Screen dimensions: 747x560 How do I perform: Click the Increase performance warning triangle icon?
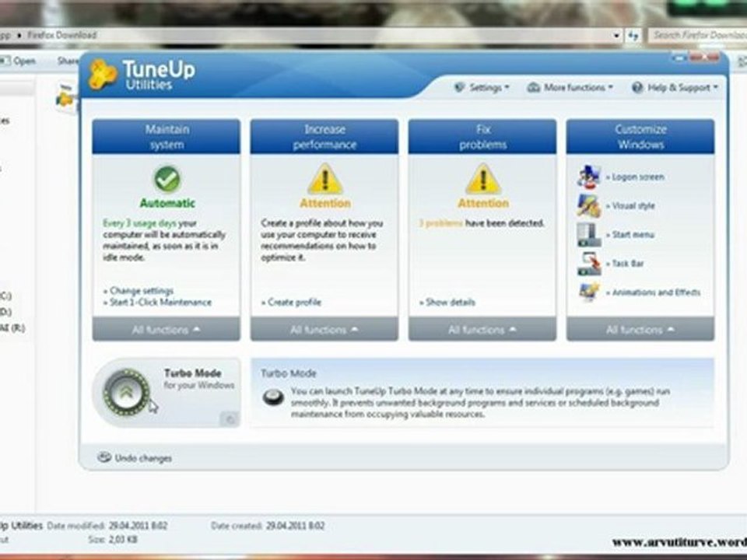tap(325, 179)
